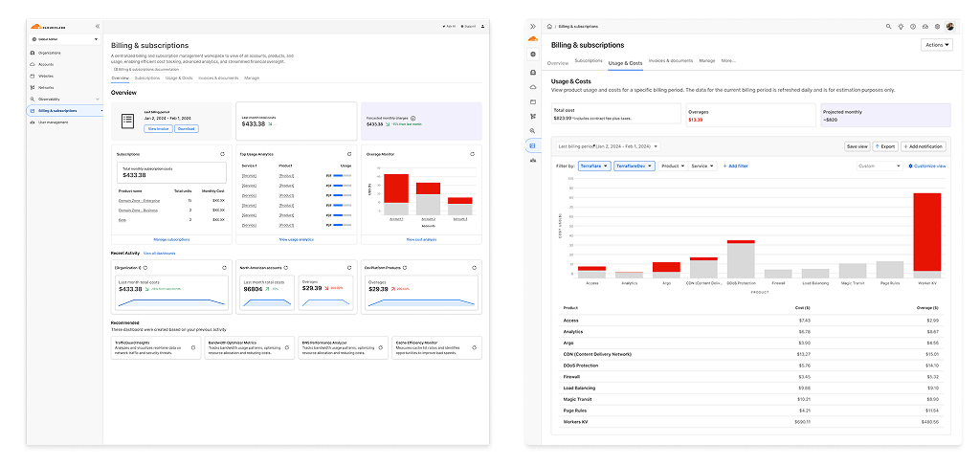980x466 pixels.
Task: Click the highlighted Billing icon in right sidebar
Action: 532,145
